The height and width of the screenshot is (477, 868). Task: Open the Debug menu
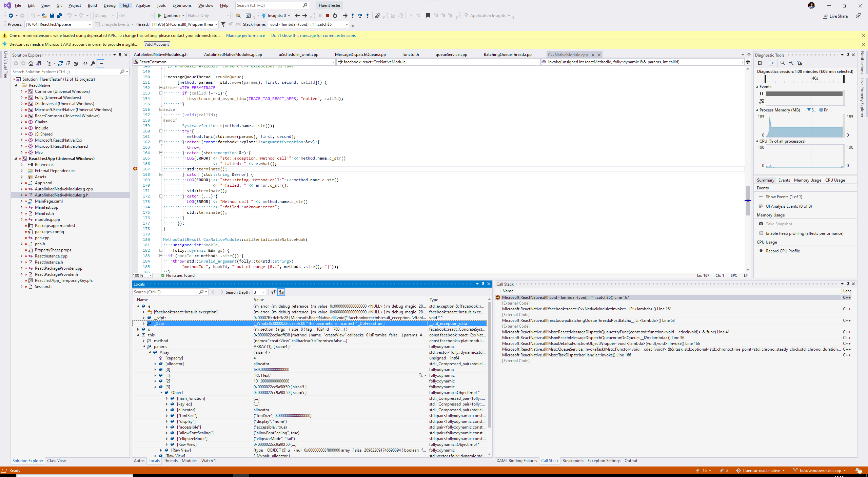[109, 5]
